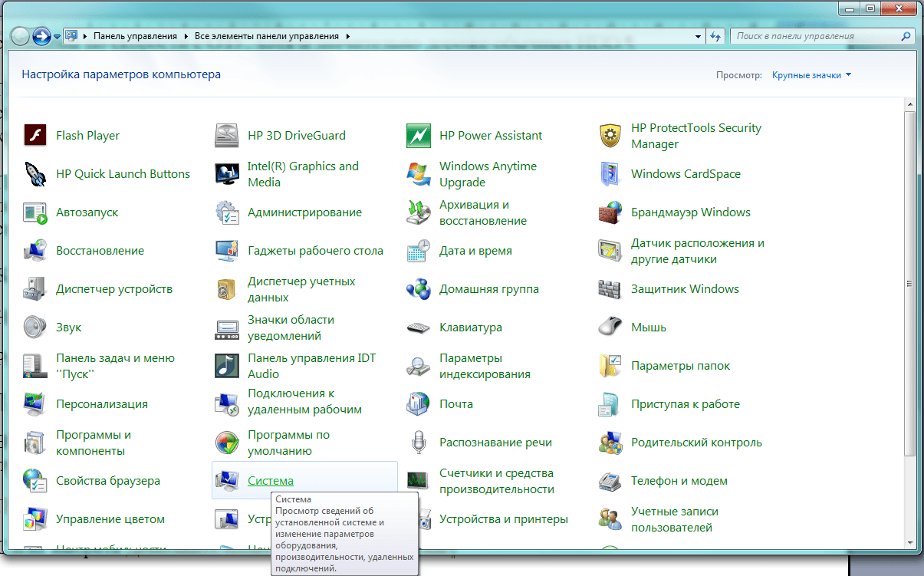Open Windows CardSpace icon
The height and width of the screenshot is (576, 924).
[x=610, y=174]
